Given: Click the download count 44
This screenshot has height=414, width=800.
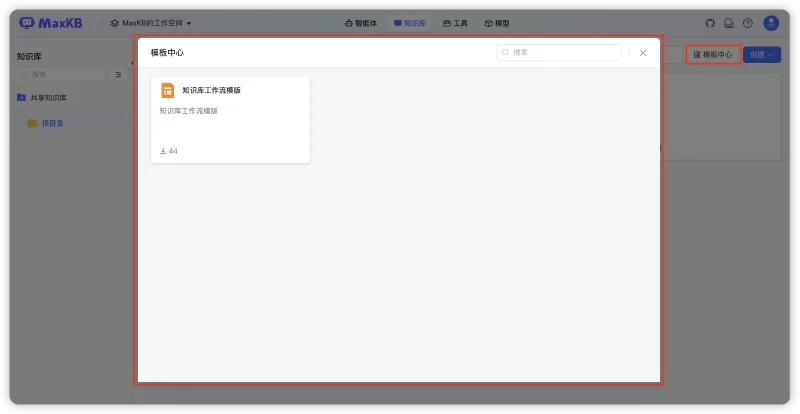Looking at the screenshot, I should point(169,151).
